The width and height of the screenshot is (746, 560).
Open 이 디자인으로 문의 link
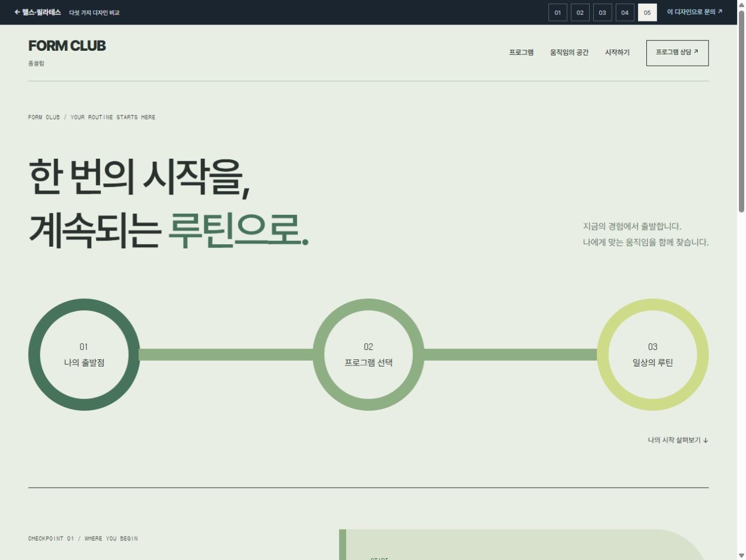[695, 12]
